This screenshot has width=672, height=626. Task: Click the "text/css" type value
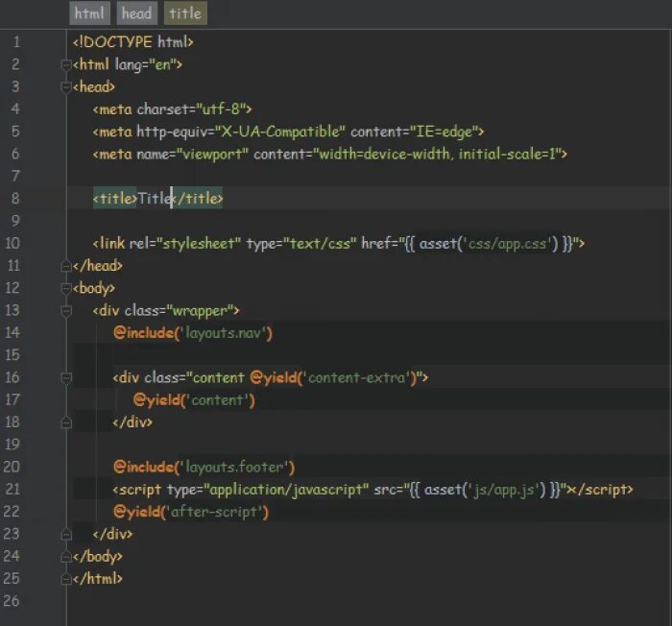coord(320,244)
